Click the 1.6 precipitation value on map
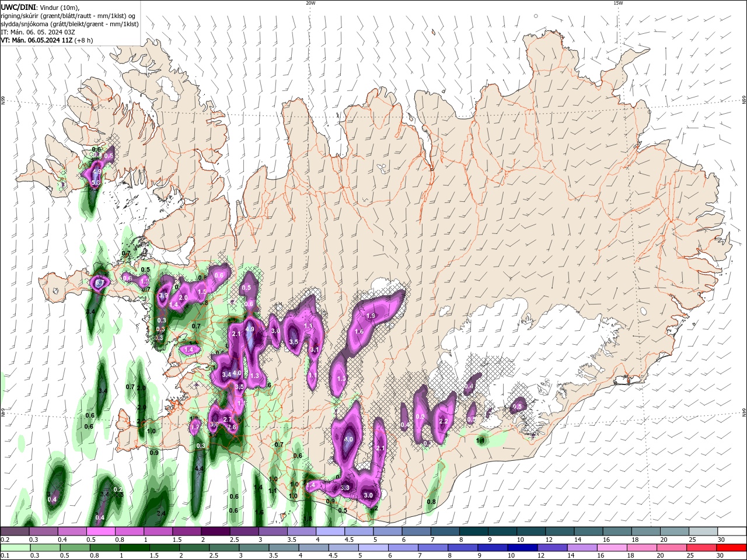 (x=359, y=331)
